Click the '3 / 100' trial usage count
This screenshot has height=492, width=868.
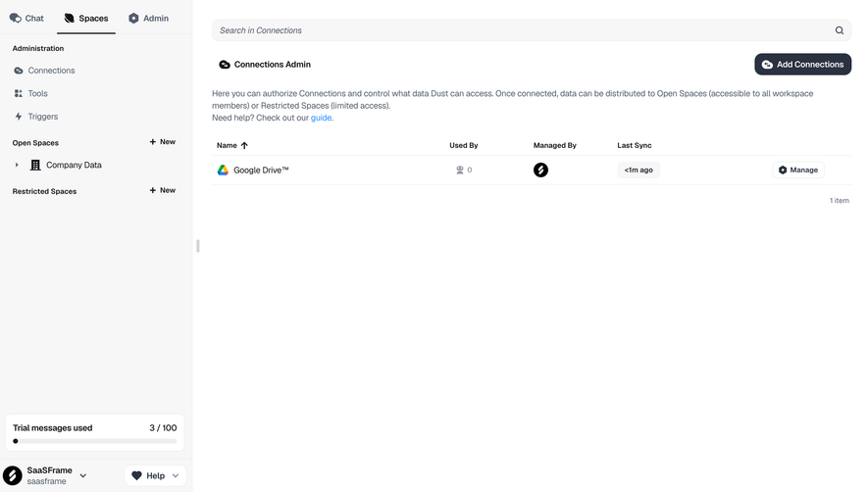[164, 427]
